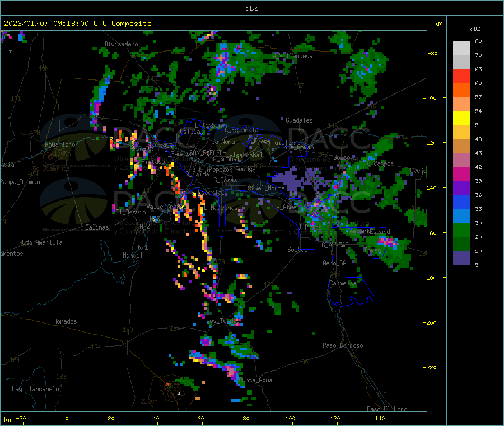
Task: Click the 140 km bottom axis tick
Action: (x=380, y=419)
